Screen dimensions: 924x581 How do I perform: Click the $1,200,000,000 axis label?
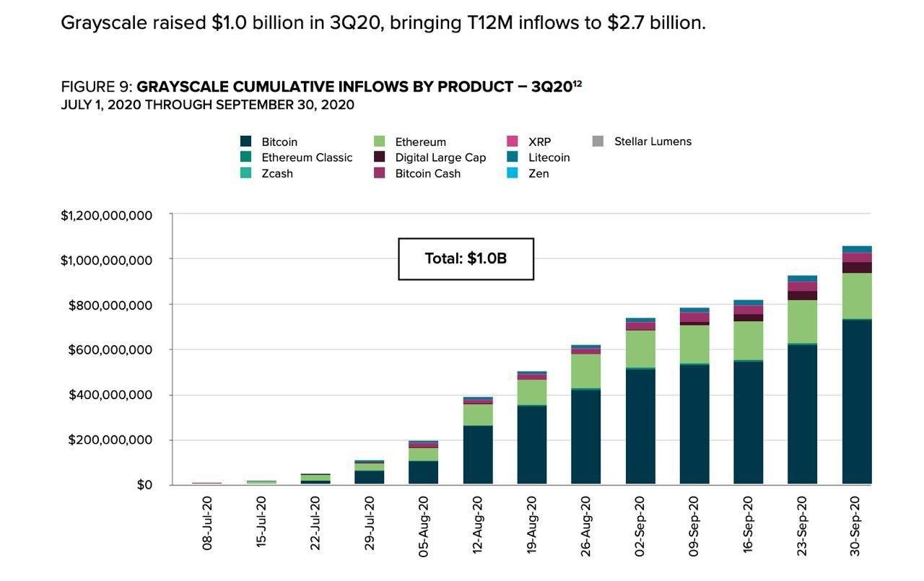pos(106,215)
